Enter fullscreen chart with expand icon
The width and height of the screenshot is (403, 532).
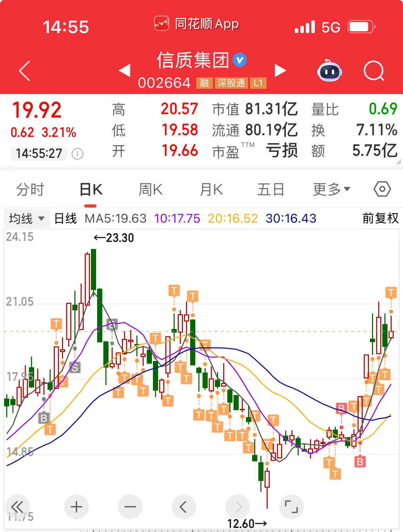[291, 507]
